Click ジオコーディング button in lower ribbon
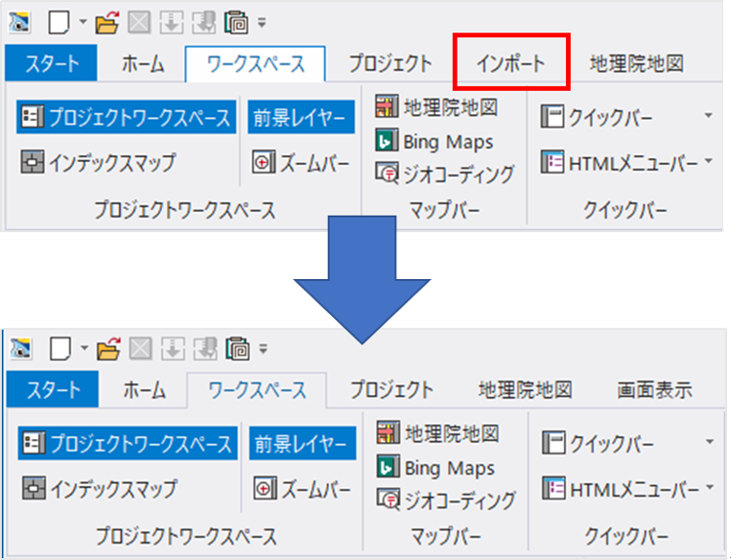The image size is (731, 560). pyautogui.click(x=446, y=500)
